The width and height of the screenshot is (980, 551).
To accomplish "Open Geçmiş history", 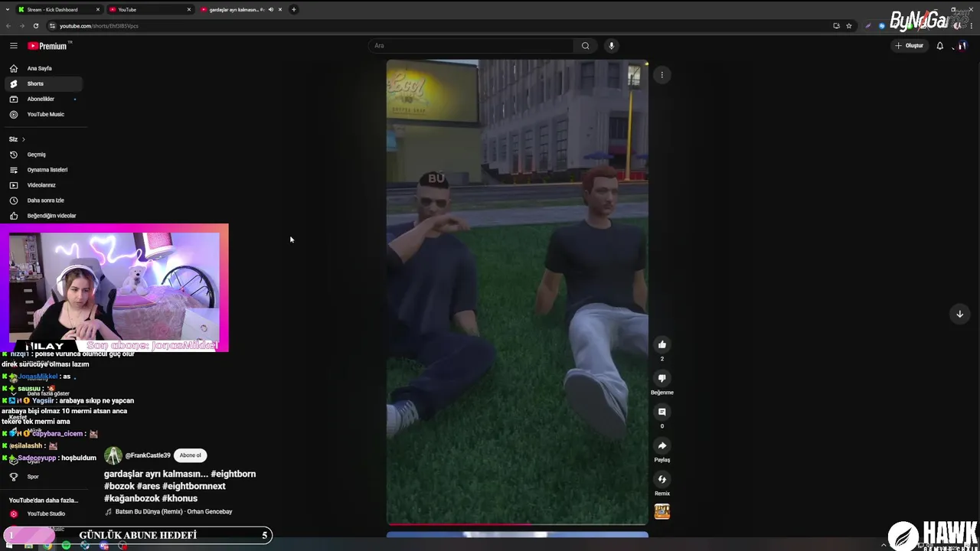I will 44,155.
